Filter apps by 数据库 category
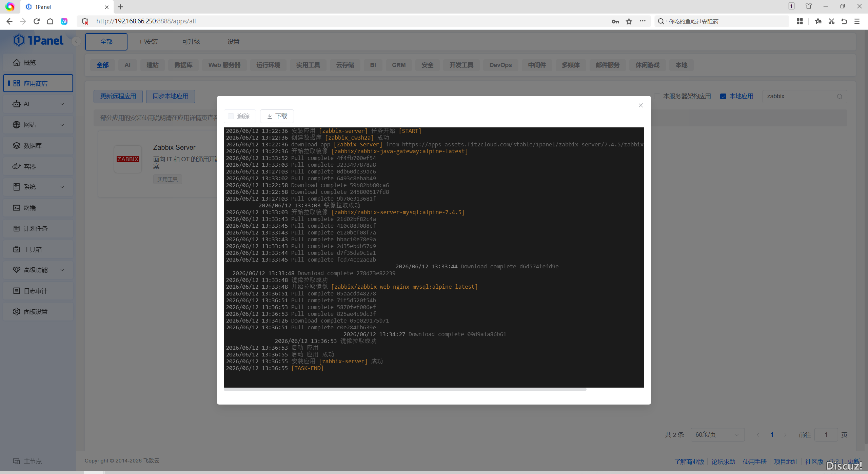 point(183,65)
